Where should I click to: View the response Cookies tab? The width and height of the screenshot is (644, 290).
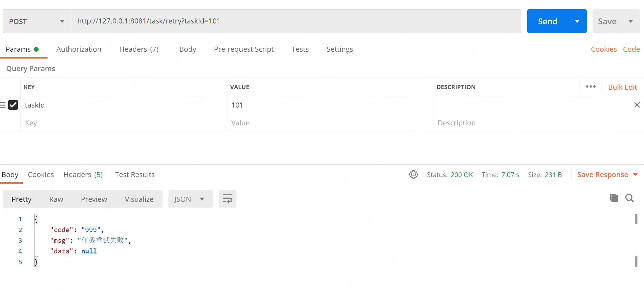[x=41, y=175]
